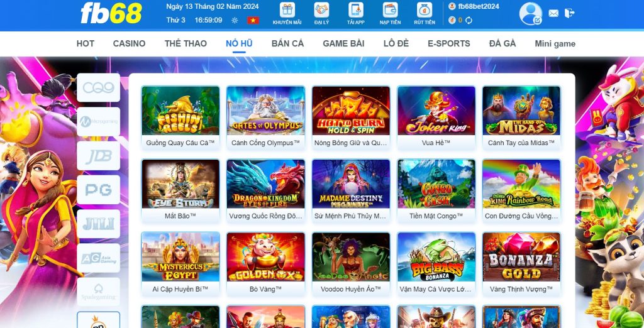Open the user avatar profile icon
The image size is (644, 328).
530,14
